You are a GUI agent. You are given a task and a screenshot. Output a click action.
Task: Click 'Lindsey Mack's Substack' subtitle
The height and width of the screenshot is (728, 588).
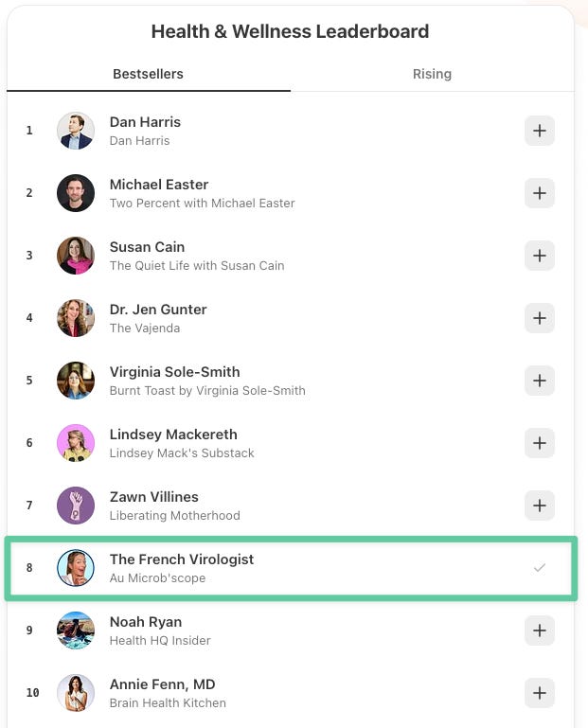pos(182,453)
